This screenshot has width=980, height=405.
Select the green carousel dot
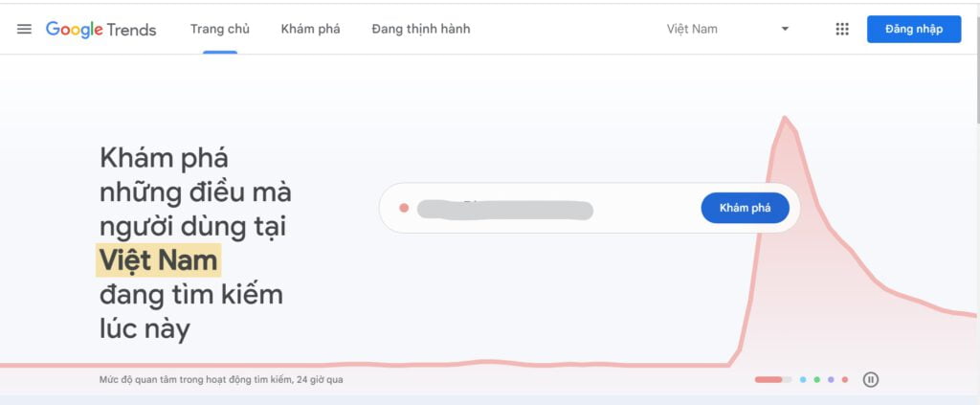[817, 379]
